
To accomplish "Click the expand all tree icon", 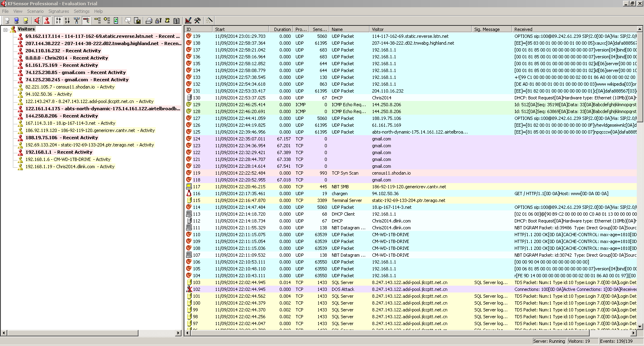I will (x=107, y=20).
